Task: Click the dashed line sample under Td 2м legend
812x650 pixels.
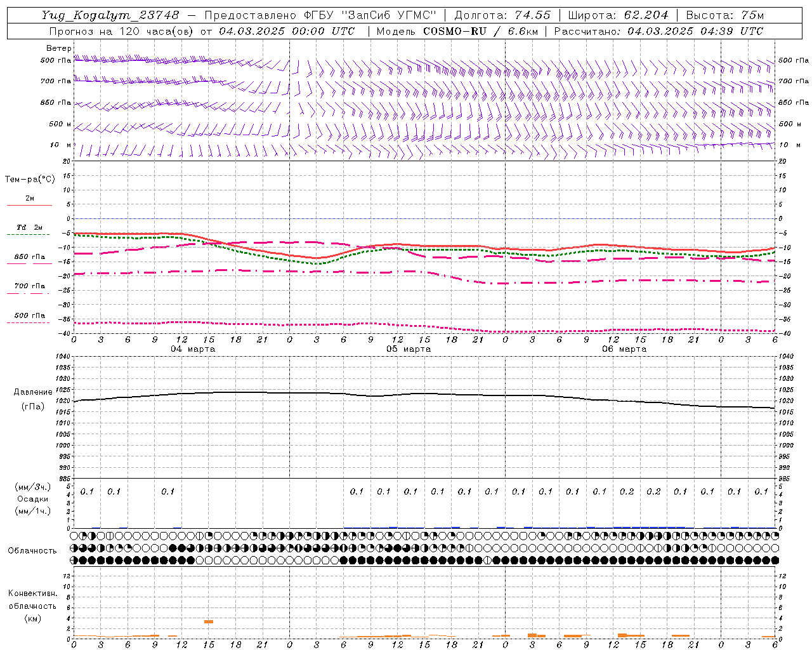Action: [28, 235]
